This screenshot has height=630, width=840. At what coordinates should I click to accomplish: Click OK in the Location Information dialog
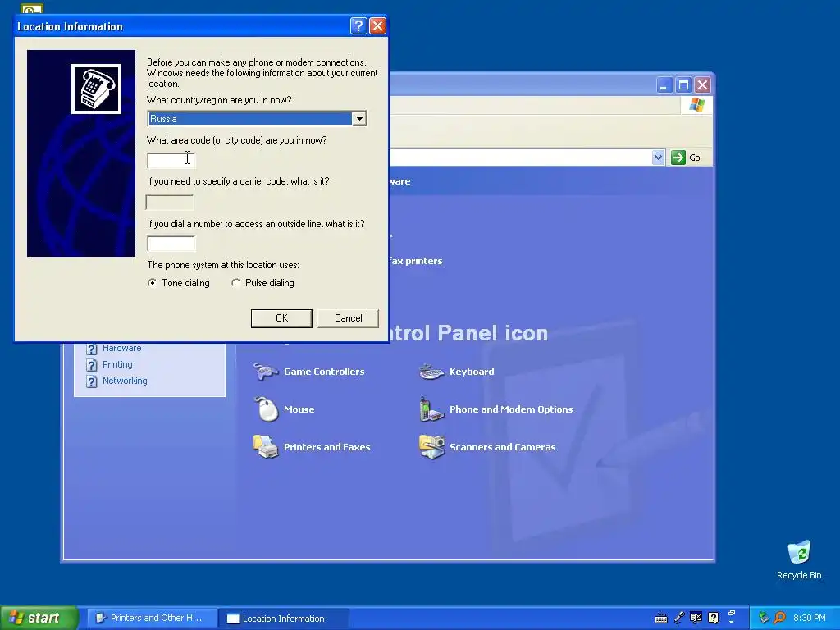click(x=282, y=318)
